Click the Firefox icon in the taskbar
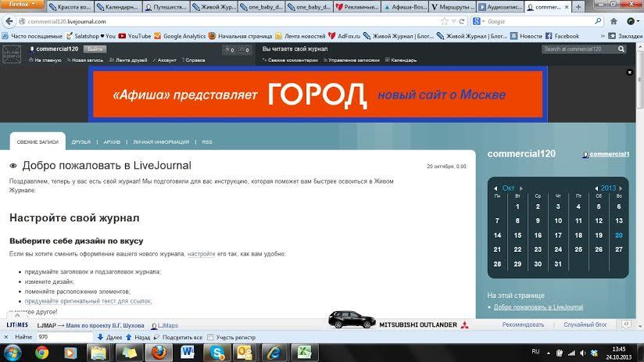 [x=159, y=352]
